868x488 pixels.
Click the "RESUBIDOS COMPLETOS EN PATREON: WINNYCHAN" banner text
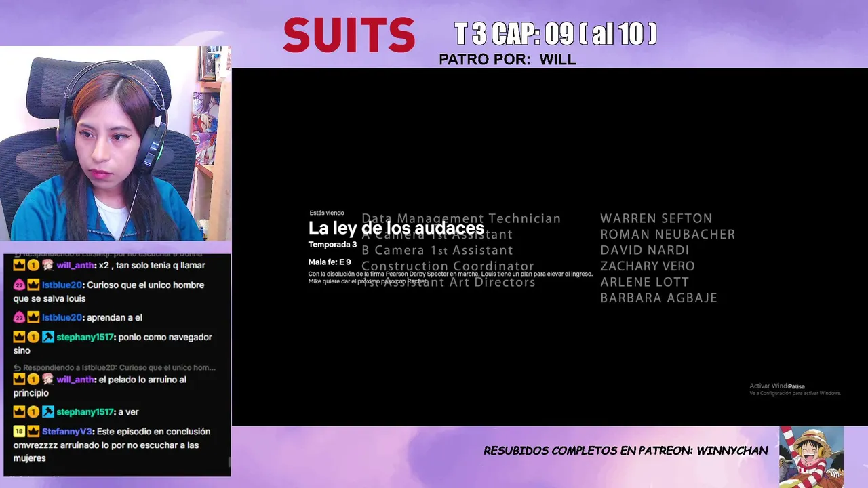(x=626, y=451)
